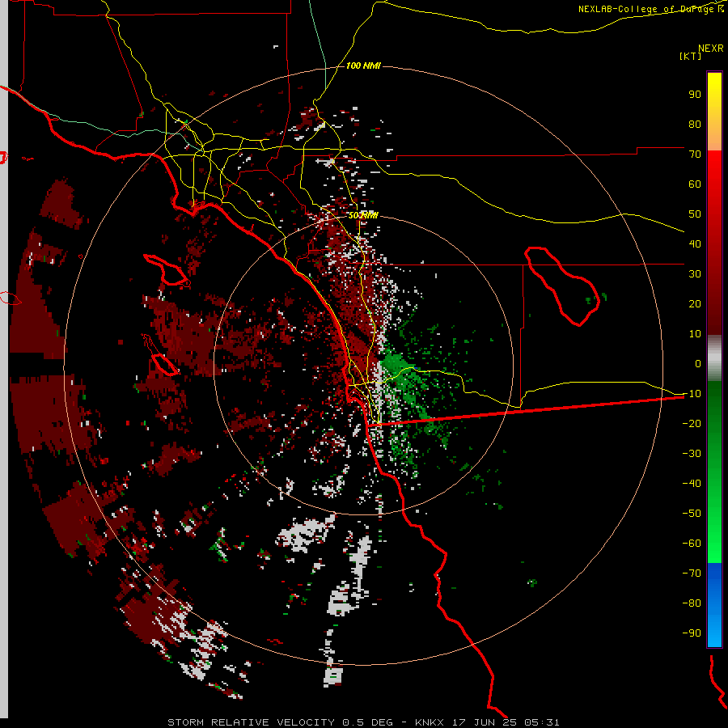Pick the gray zero-velocity color bar segment
Viewport: 728px width, 728px height.
coord(714,358)
